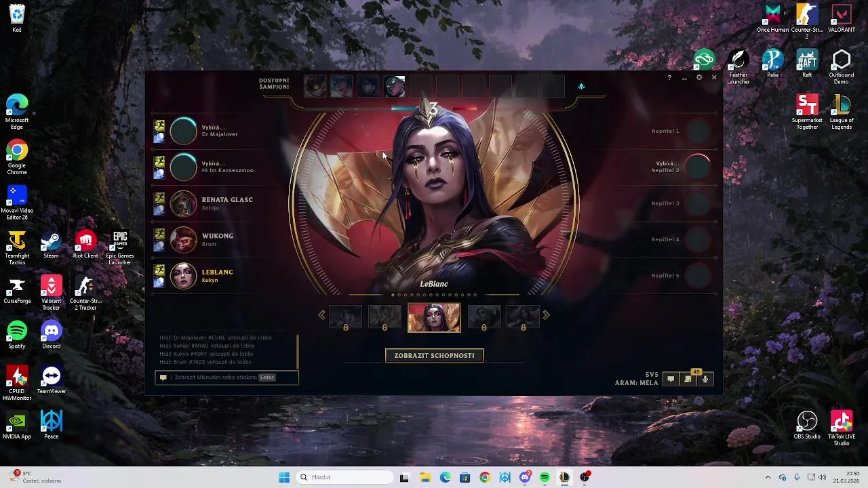Pick the second available bench champion portrait
The height and width of the screenshot is (488, 868).
pos(341,87)
